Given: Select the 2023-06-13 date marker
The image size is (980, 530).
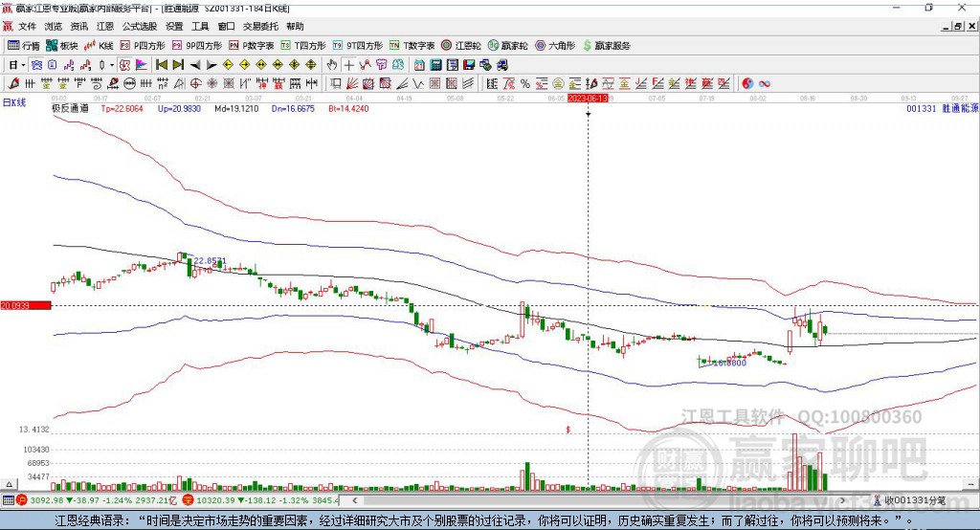Looking at the screenshot, I should [x=588, y=99].
